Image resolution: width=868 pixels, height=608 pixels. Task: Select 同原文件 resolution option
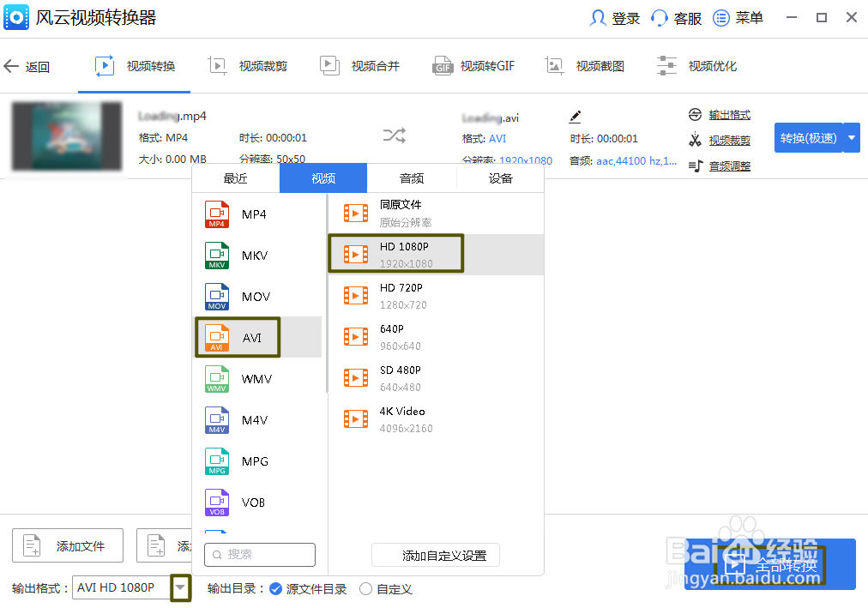coord(437,214)
